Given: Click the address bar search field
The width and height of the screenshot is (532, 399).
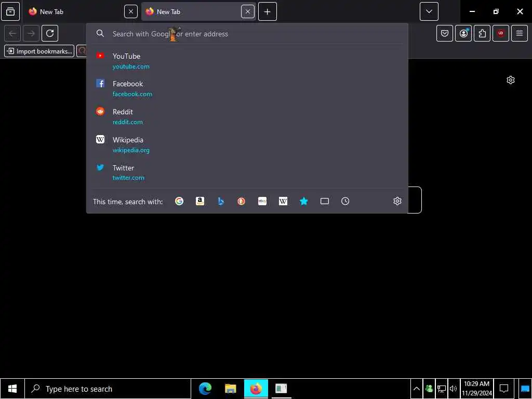Looking at the screenshot, I should click(x=247, y=34).
